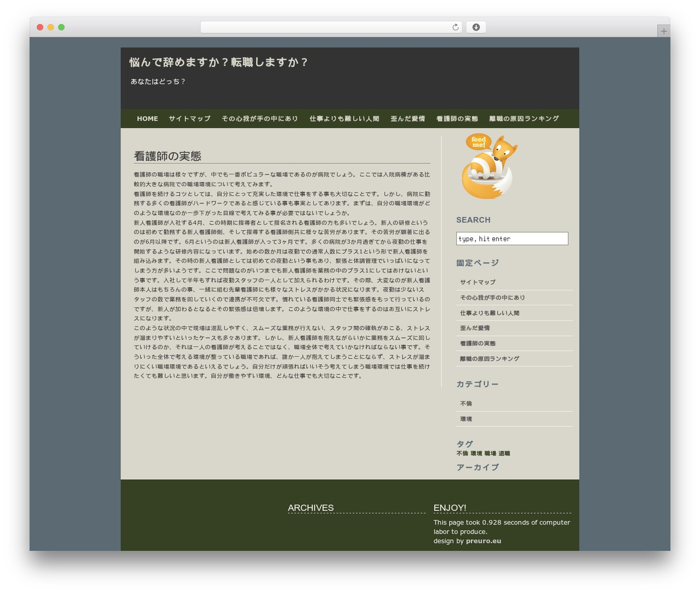Select the 職場 tag under タグ
This screenshot has width=700, height=593.
tap(490, 454)
